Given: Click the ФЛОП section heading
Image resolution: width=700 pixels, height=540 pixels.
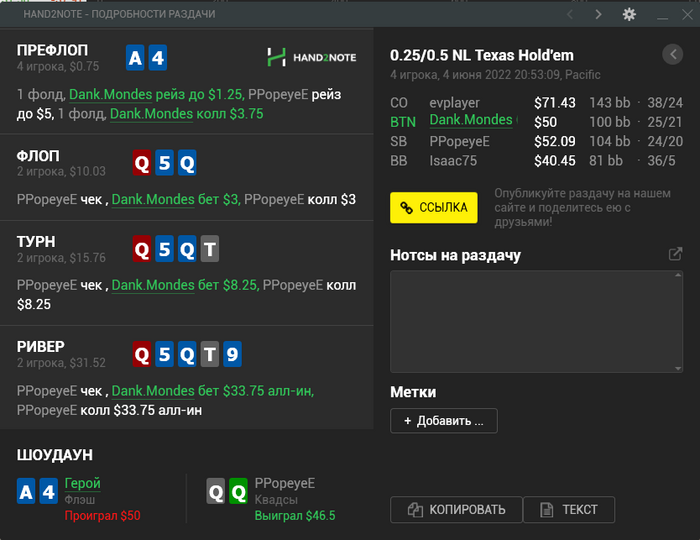Looking at the screenshot, I should click(38, 156).
